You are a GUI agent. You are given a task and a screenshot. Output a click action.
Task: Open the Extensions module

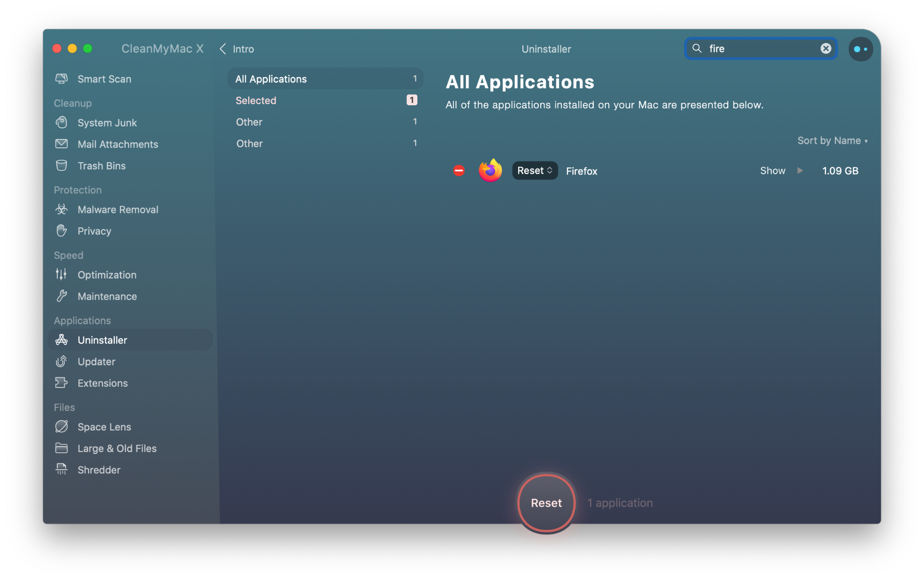130,383
